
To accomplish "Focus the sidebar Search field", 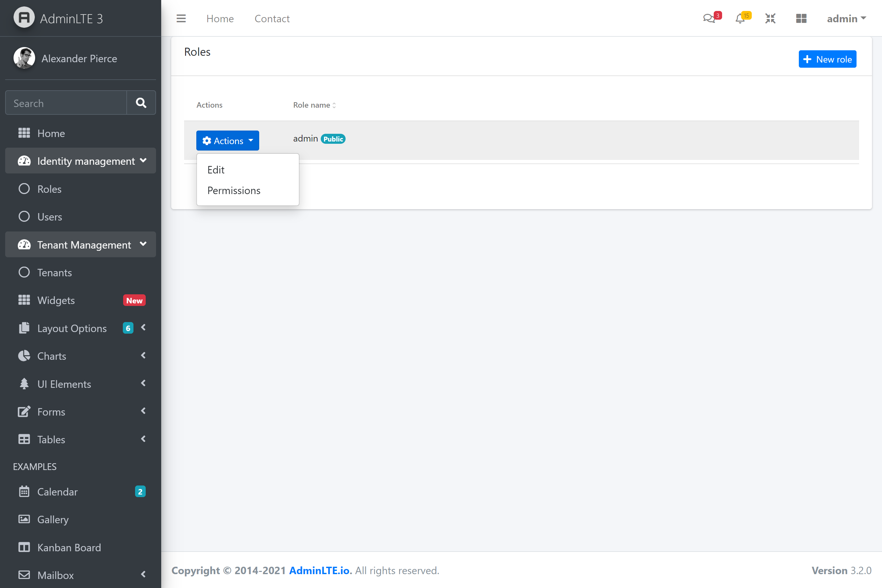I will pyautogui.click(x=66, y=103).
